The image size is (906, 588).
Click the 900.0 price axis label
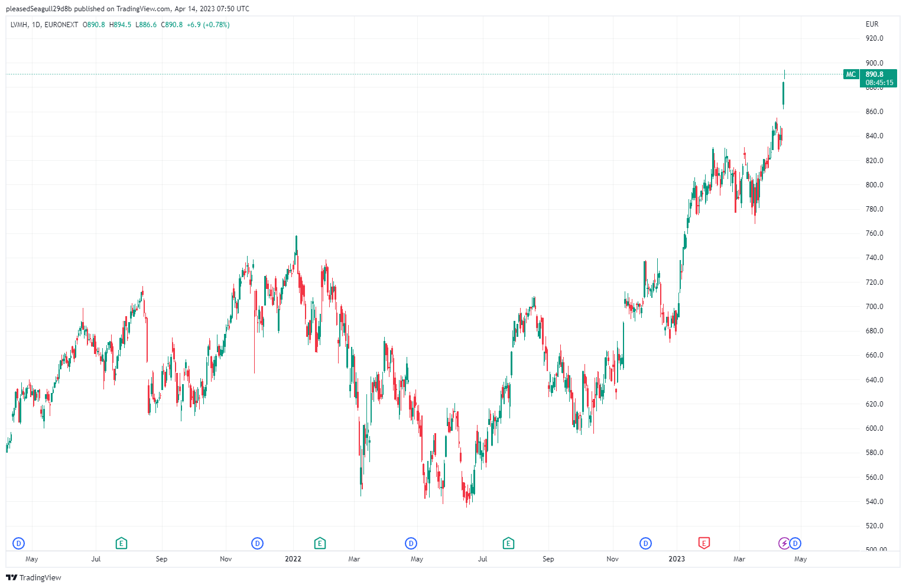pyautogui.click(x=875, y=63)
